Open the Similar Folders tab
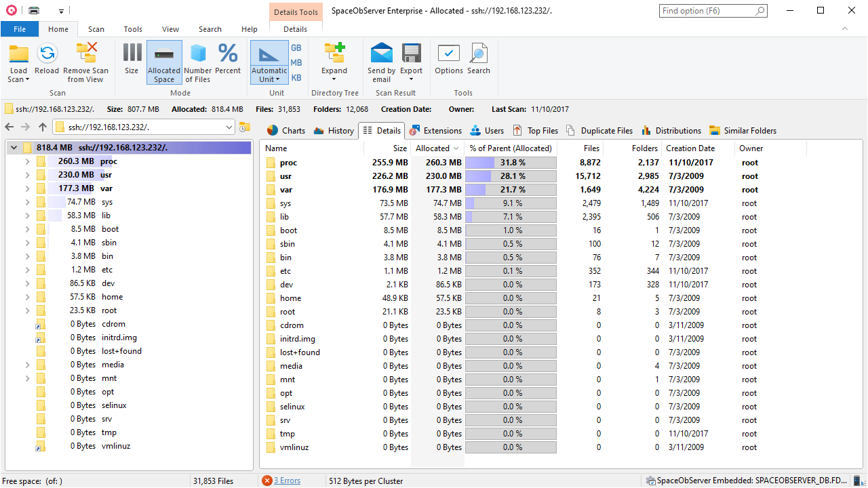868x488 pixels. point(743,131)
